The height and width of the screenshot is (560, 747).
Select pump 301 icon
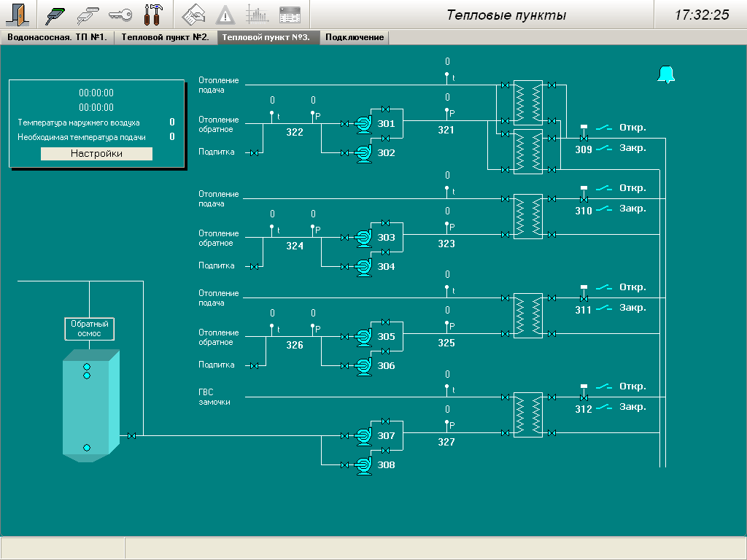[x=363, y=125]
